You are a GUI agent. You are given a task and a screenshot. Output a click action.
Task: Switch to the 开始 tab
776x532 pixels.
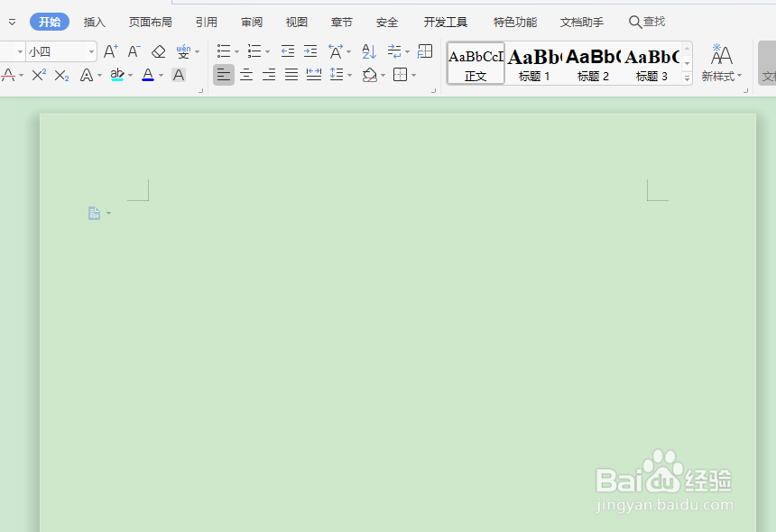pyautogui.click(x=50, y=22)
